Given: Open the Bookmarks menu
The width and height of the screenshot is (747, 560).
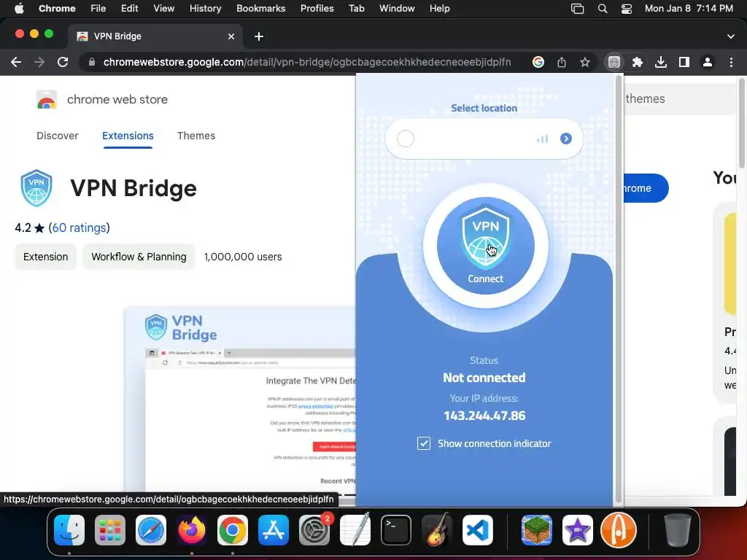Looking at the screenshot, I should pyautogui.click(x=260, y=9).
